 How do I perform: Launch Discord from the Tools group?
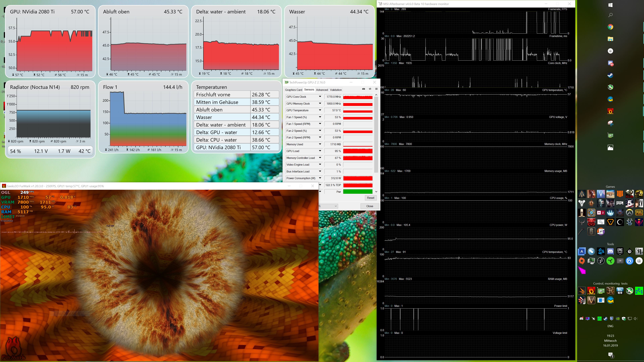tap(610, 251)
